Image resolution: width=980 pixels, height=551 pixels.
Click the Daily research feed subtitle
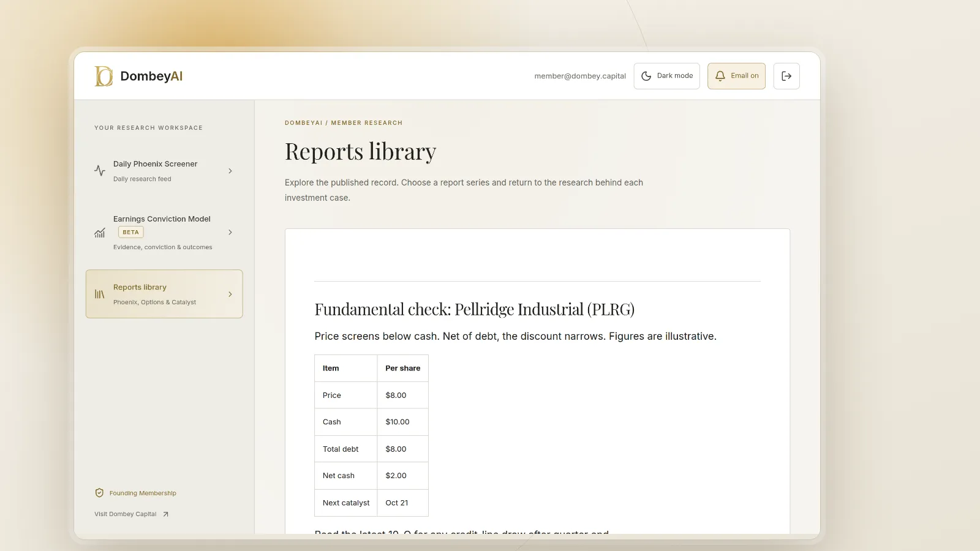[x=142, y=179]
